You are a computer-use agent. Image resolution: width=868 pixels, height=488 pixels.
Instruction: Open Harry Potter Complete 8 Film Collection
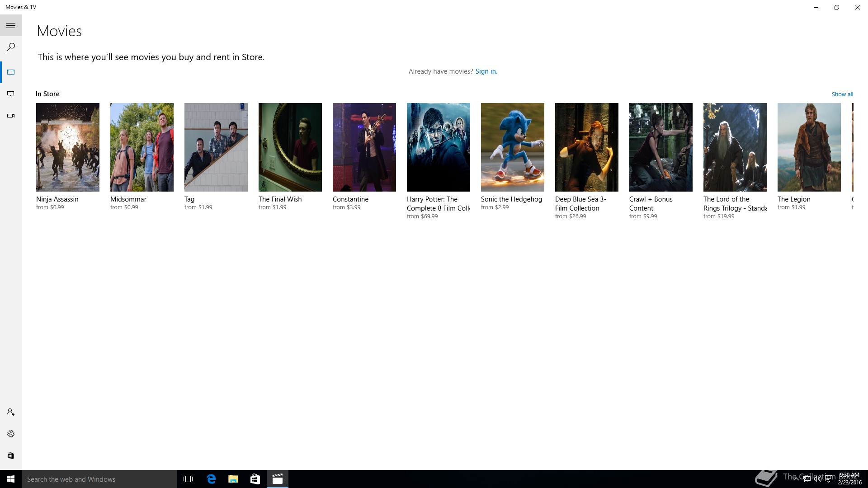(438, 147)
